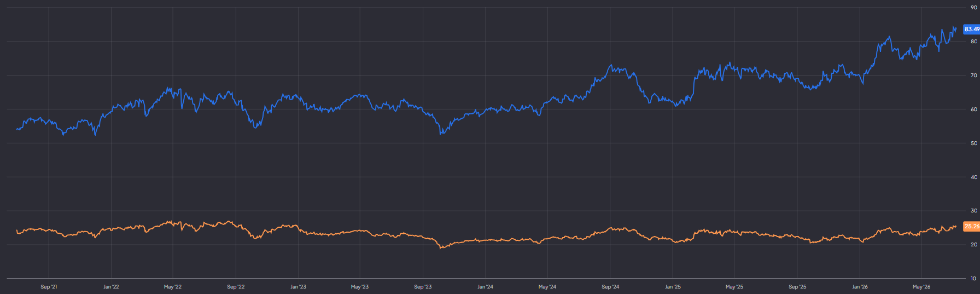Click the 70 value on price axis
980x294 pixels.
point(973,76)
